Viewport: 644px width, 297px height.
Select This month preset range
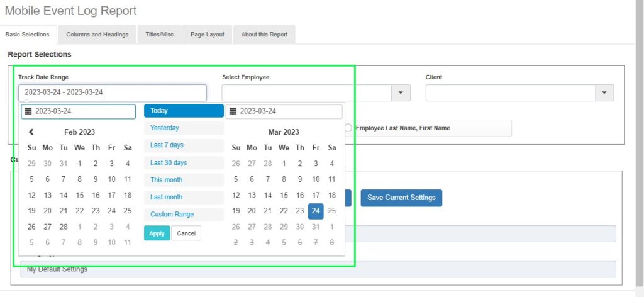pyautogui.click(x=166, y=180)
